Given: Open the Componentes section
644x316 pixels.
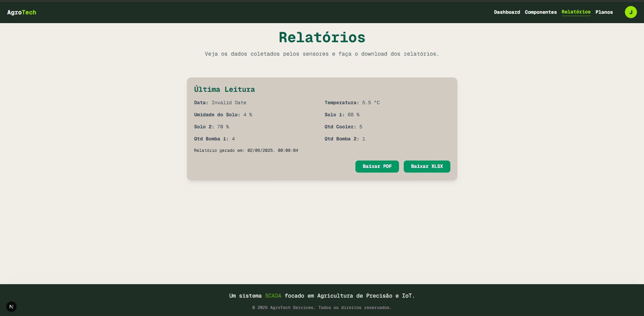Looking at the screenshot, I should click(540, 12).
